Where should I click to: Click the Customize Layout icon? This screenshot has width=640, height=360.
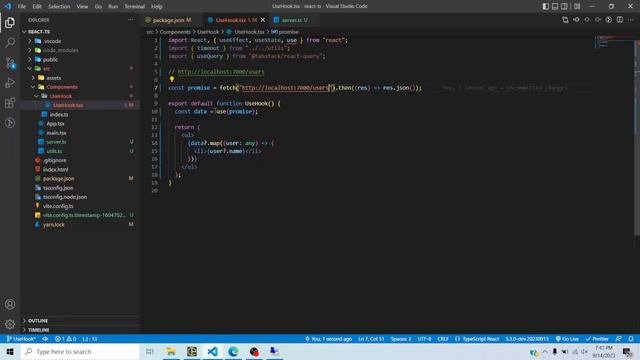[577, 6]
